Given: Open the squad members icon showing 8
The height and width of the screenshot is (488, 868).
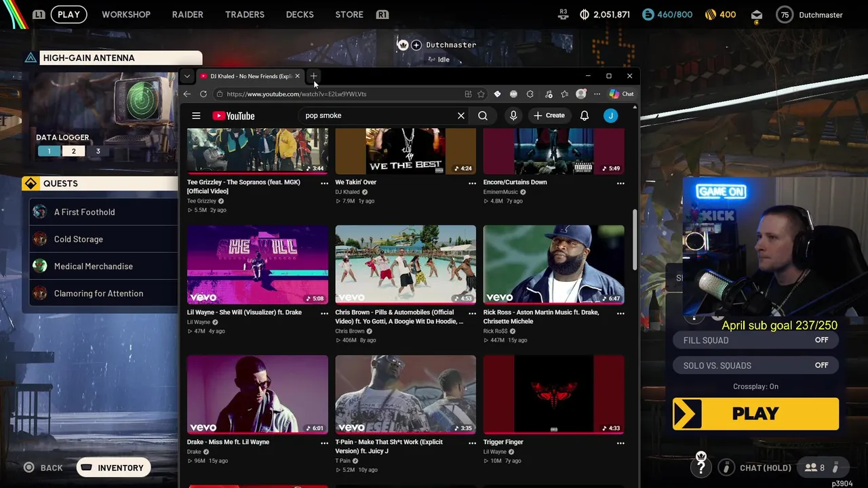Looking at the screenshot, I should [x=814, y=468].
